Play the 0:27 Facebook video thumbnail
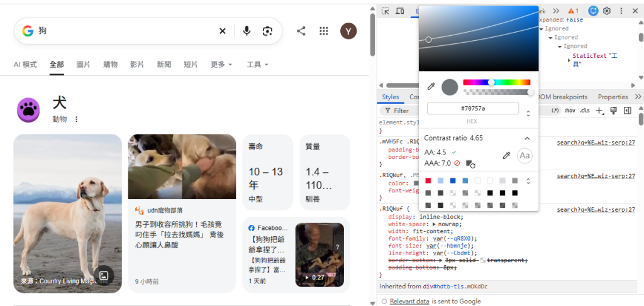 [319, 254]
